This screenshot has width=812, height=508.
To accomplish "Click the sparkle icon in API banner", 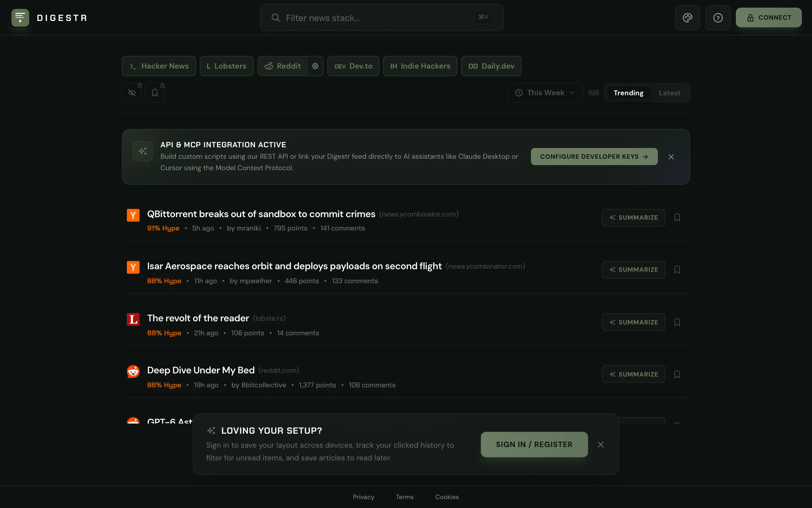I will [143, 151].
